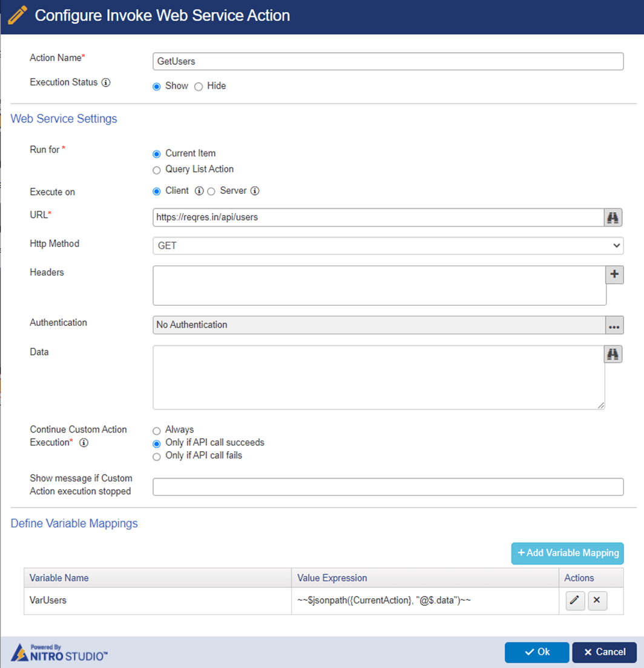This screenshot has width=644, height=668.
Task: Confirm the configuration with Ok
Action: click(x=537, y=652)
